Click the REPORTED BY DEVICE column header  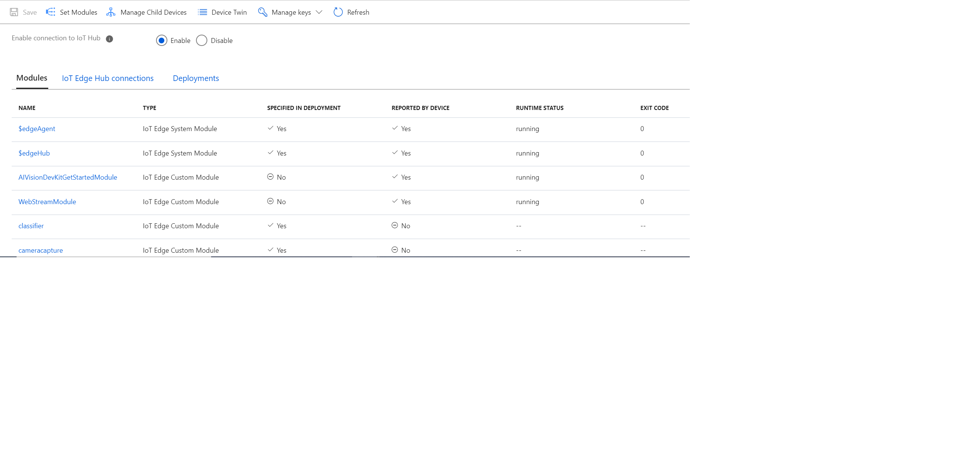[x=420, y=108]
